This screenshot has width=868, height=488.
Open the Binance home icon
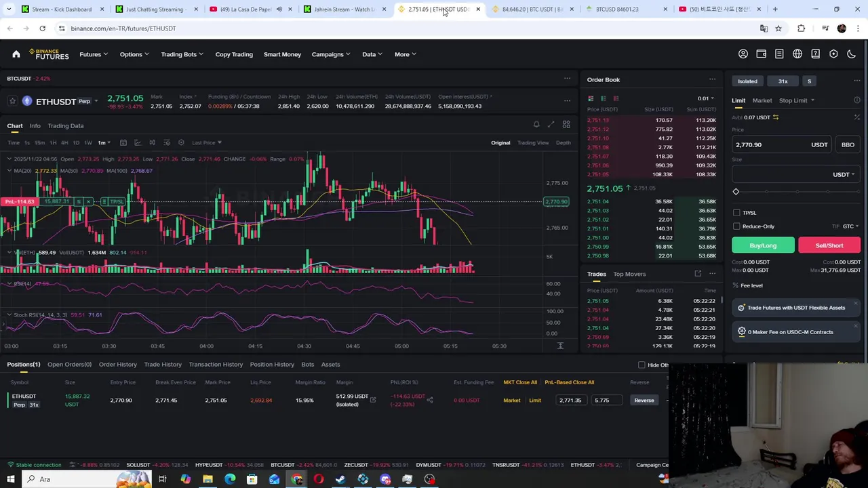tap(16, 54)
